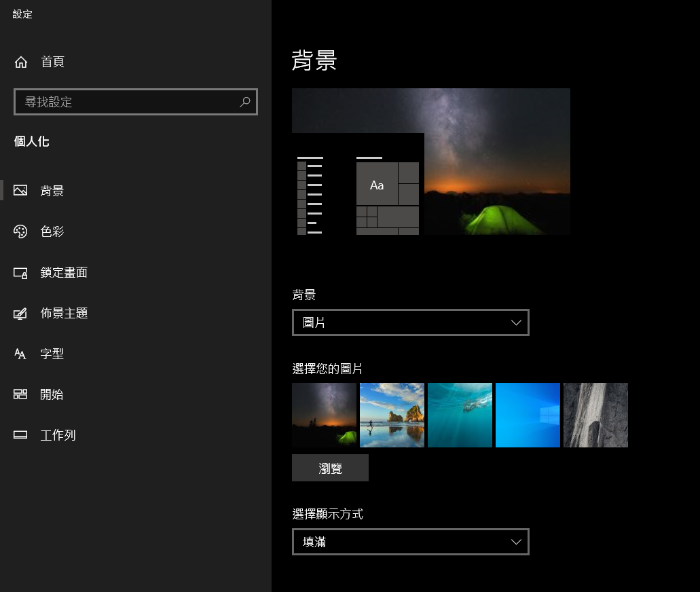Click the 佈景主題 themes icon
The image size is (700, 592).
click(20, 314)
